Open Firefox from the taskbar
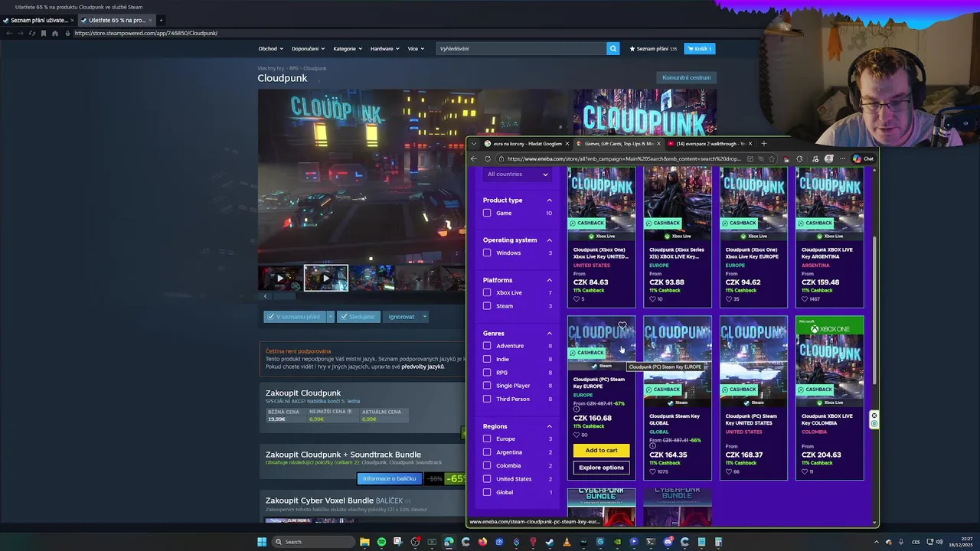Viewport: 980px width, 551px height. (482, 542)
